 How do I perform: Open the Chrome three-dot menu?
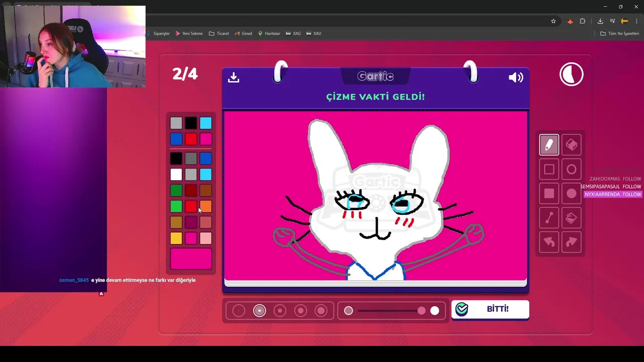point(636,21)
